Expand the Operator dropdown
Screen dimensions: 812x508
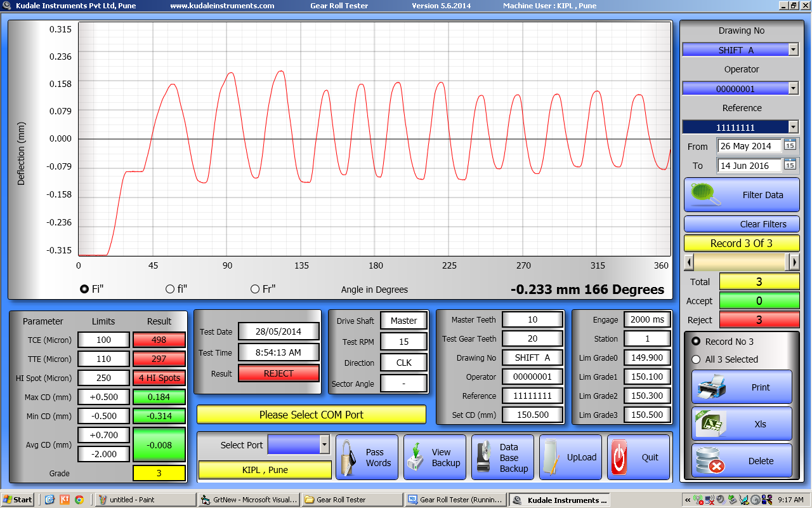(x=792, y=89)
